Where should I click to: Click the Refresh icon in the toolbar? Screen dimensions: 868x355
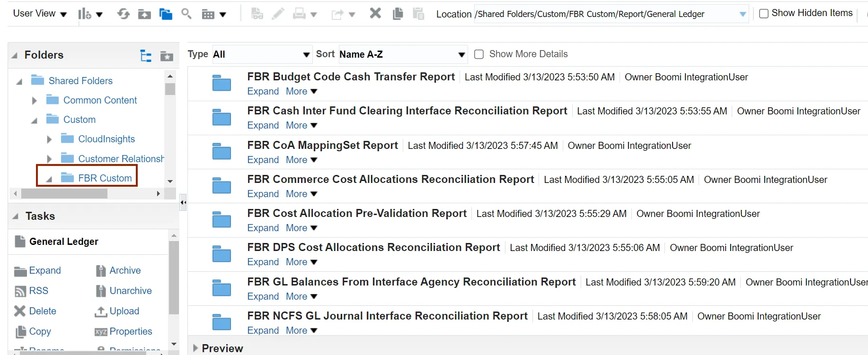[x=124, y=14]
